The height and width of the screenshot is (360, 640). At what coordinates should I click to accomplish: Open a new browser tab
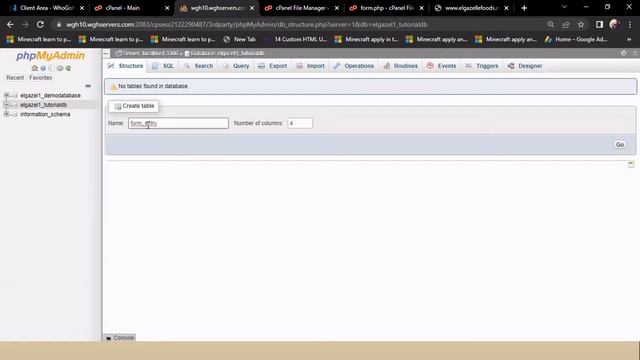pyautogui.click(x=524, y=8)
